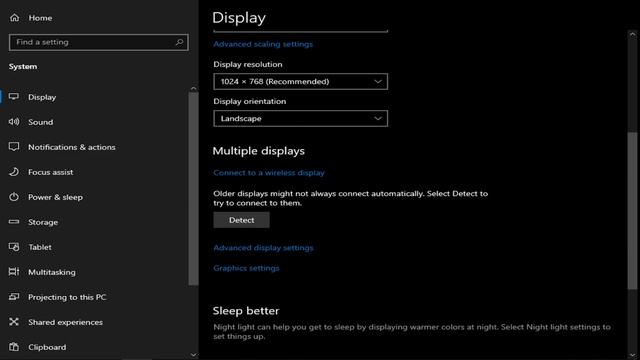The height and width of the screenshot is (360, 640).
Task: Click the Detect button
Action: click(x=241, y=220)
